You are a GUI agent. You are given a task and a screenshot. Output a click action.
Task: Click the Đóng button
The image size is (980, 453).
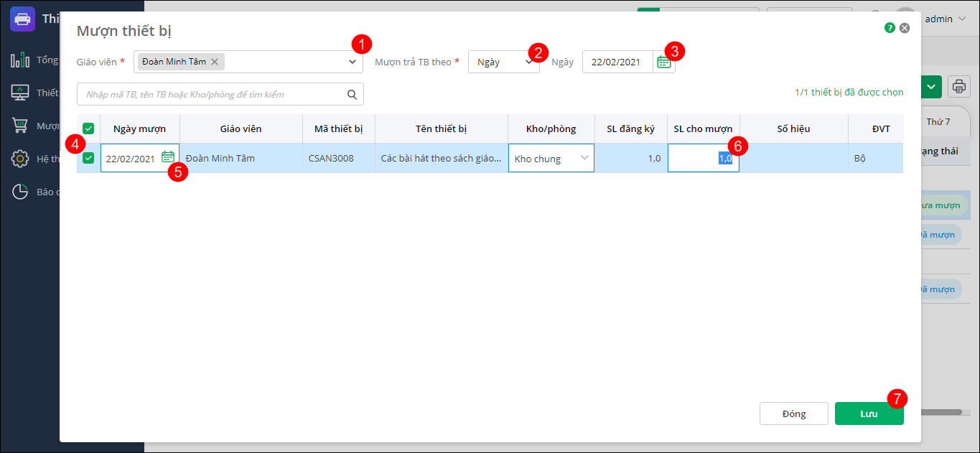794,414
